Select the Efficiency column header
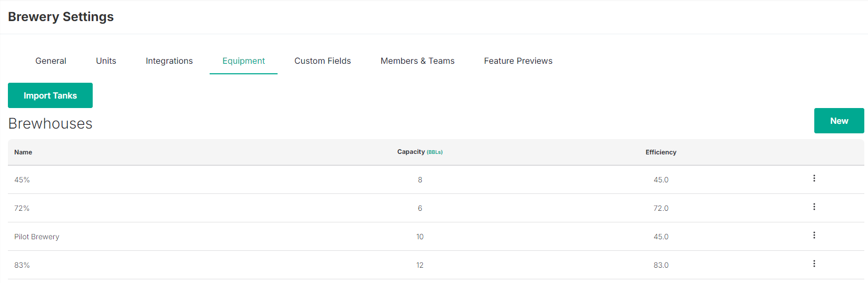 click(661, 152)
